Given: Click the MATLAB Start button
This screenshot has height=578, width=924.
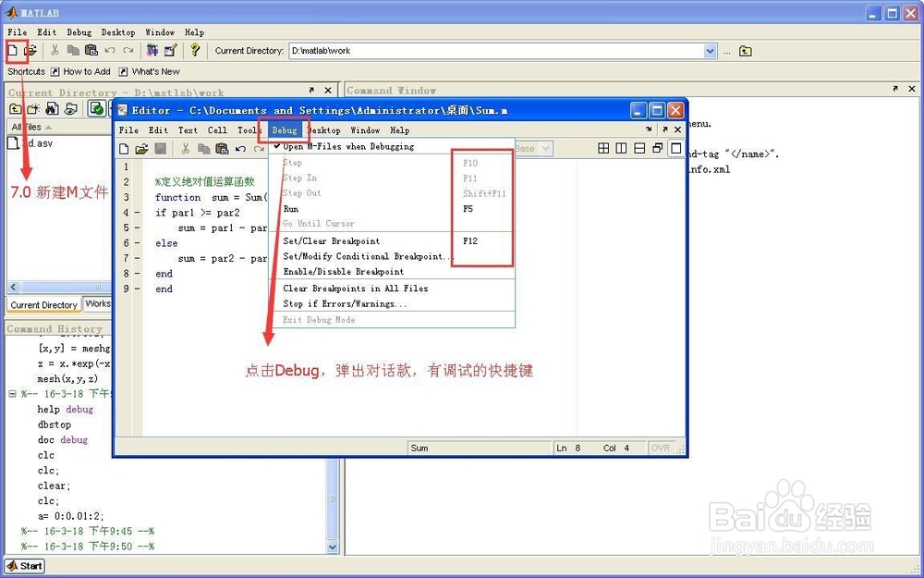Looking at the screenshot, I should pyautogui.click(x=25, y=566).
